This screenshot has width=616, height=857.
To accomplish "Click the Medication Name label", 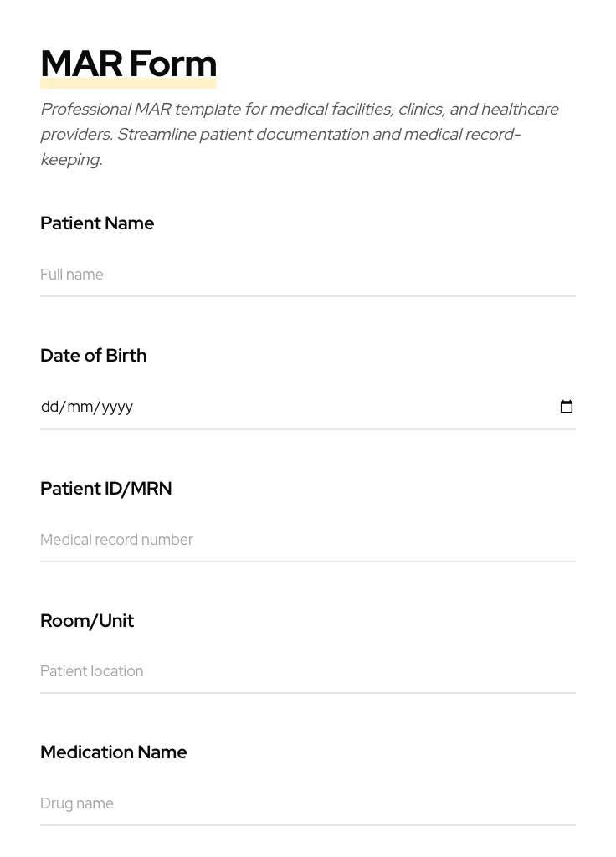I will 114,752.
